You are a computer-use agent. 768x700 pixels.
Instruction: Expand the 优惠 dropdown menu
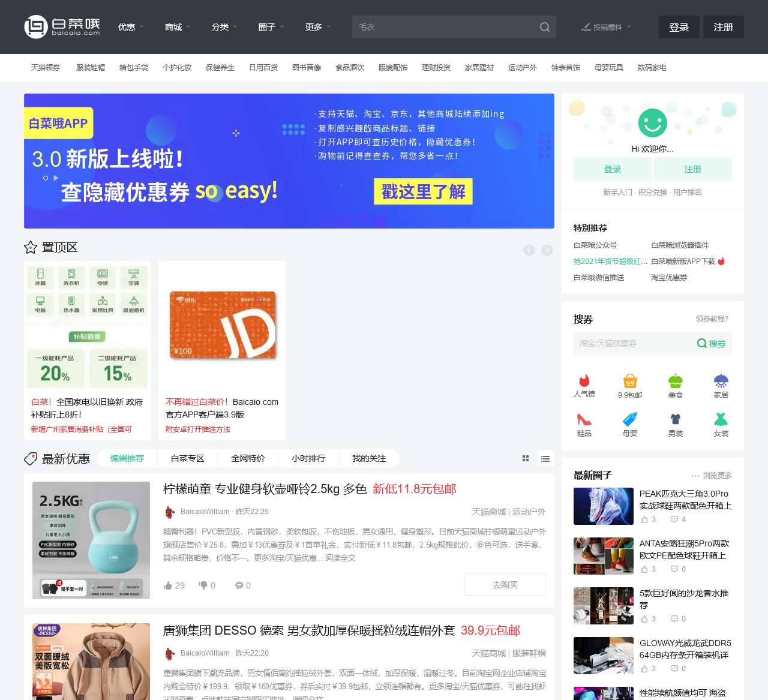(131, 27)
